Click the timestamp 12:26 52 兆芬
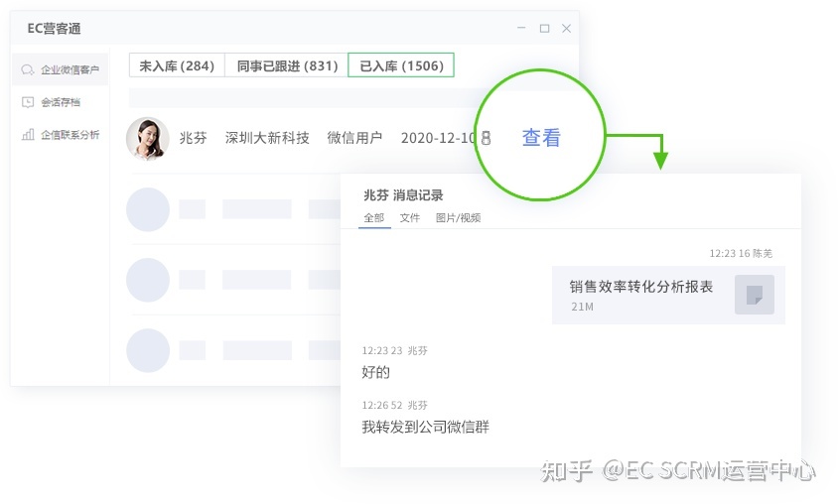Viewport: 838px width, 504px height. point(394,405)
